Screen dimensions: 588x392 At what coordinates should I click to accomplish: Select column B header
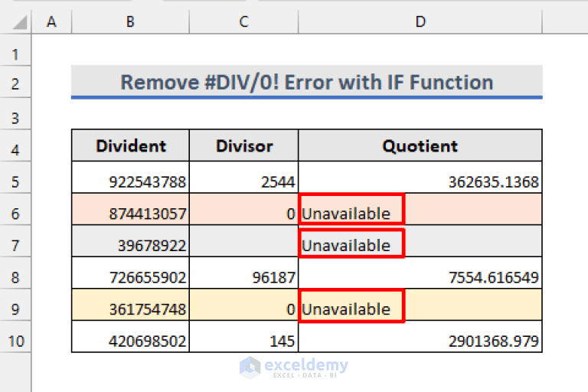(130, 21)
